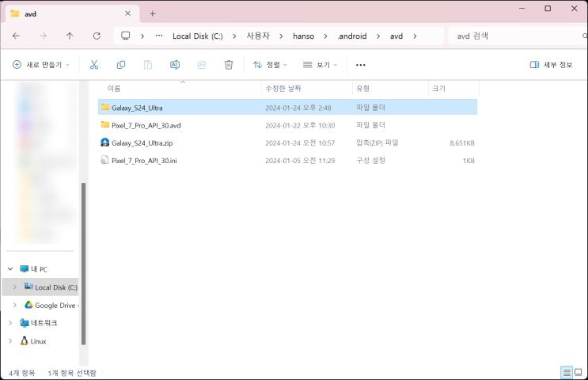Select Pixel_7_Pro_API_30.ini file name
The image size is (588, 380).
point(144,161)
